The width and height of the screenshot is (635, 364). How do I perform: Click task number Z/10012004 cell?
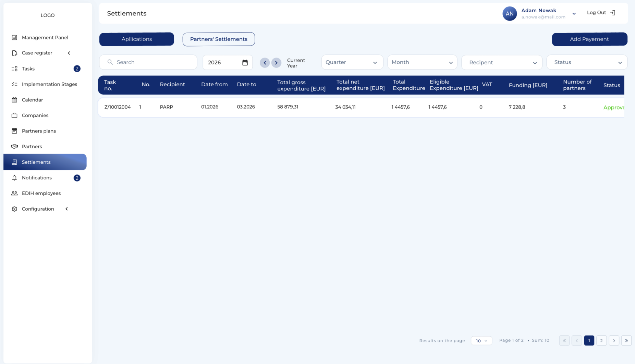coord(118,107)
